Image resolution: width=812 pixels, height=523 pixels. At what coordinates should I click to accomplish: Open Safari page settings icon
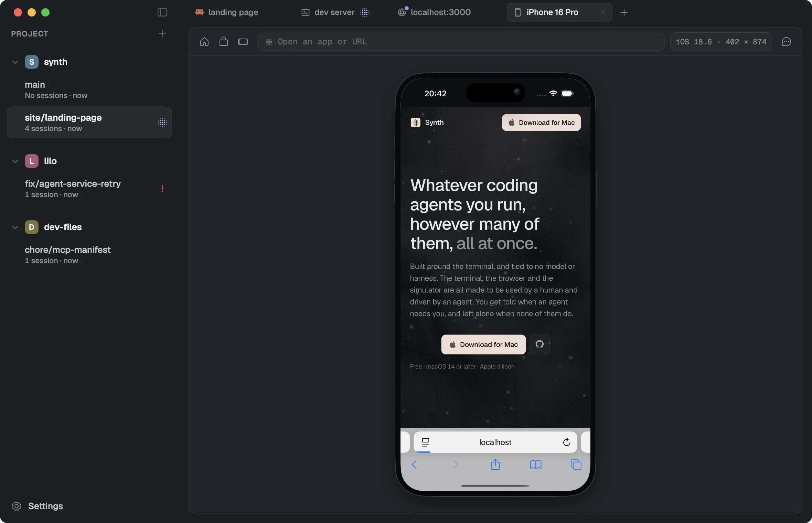click(426, 442)
